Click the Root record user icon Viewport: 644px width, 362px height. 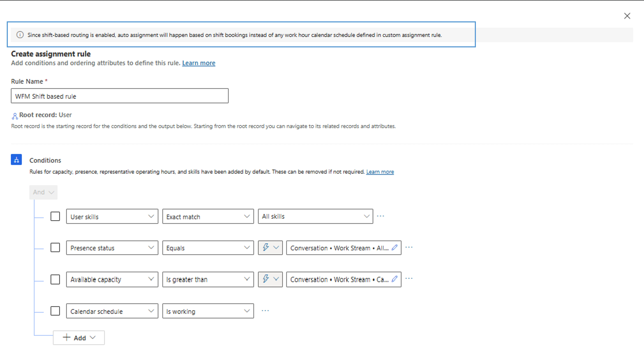click(15, 116)
